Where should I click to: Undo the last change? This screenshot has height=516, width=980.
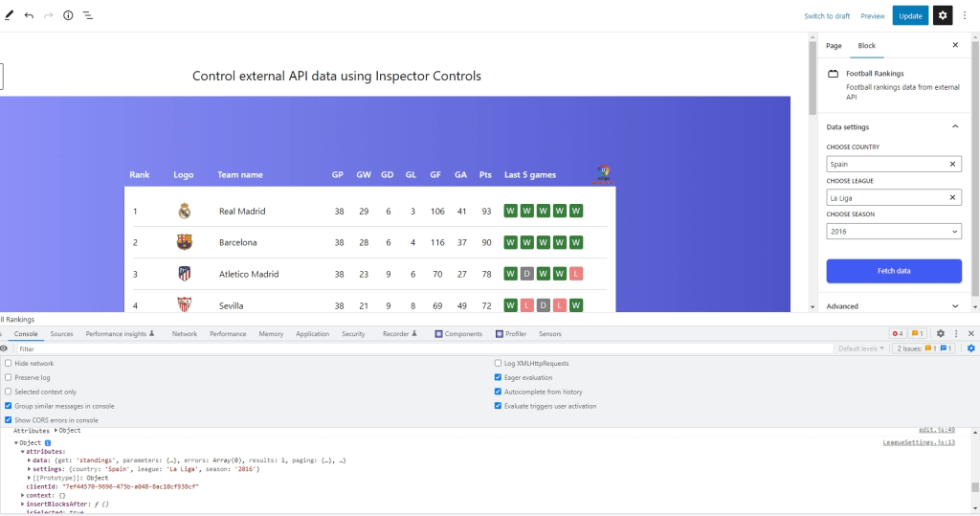(x=29, y=15)
